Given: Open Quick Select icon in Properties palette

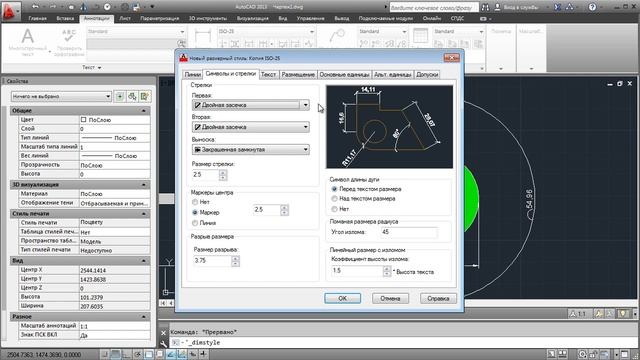Looking at the screenshot, I should pyautogui.click(x=144, y=96).
